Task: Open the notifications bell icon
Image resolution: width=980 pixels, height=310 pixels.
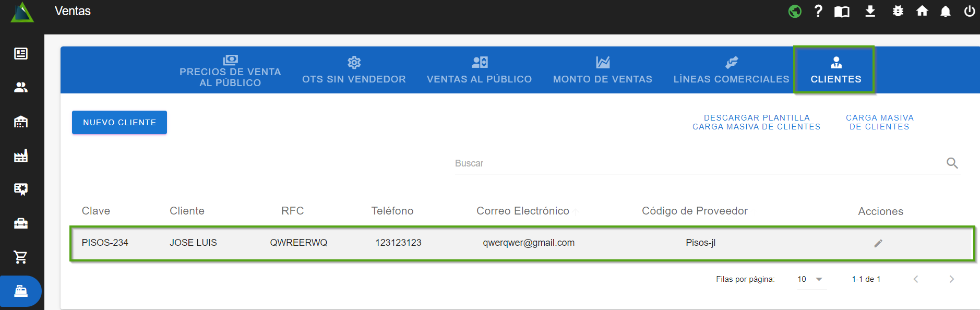Action: click(945, 11)
